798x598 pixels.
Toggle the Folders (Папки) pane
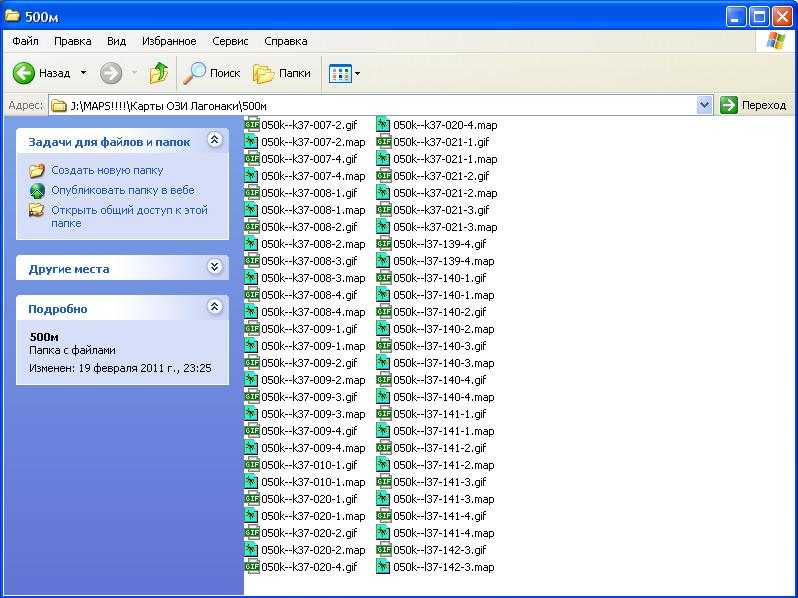[x=264, y=73]
